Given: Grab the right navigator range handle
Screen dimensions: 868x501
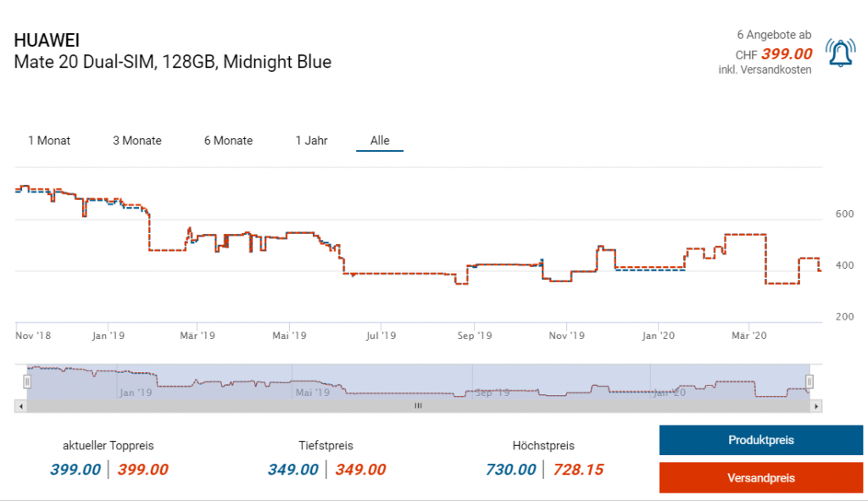Looking at the screenshot, I should [810, 381].
